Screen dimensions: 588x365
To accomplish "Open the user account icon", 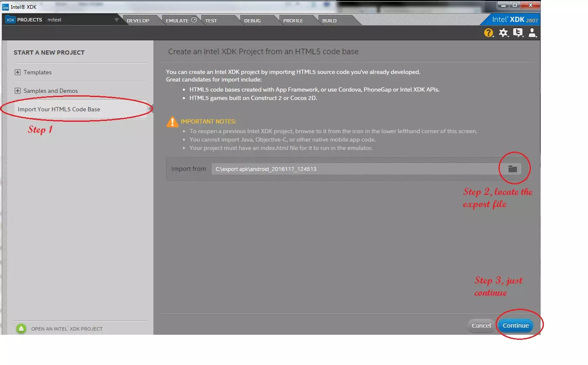I will pos(533,33).
